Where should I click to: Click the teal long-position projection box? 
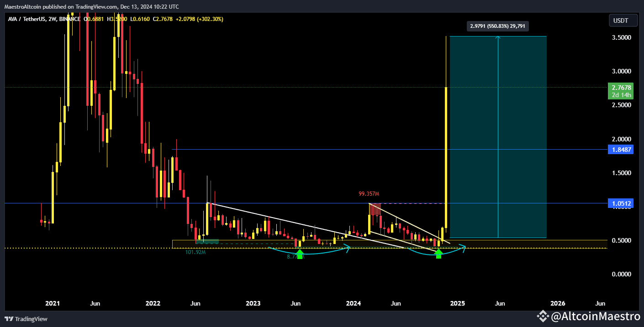pos(498,137)
